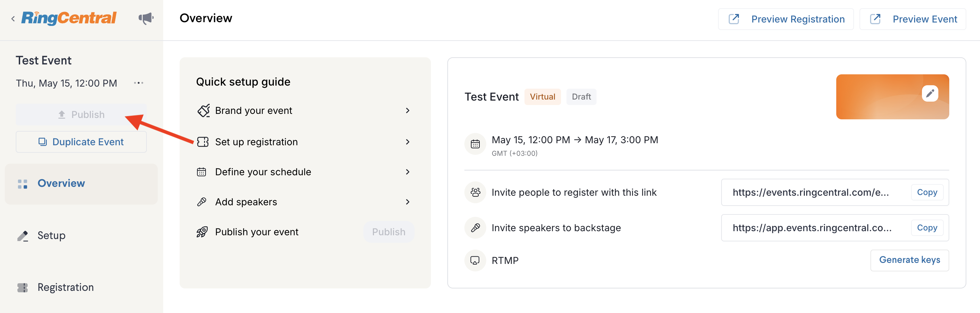Click the RTMP label text
The height and width of the screenshot is (313, 980).
pos(505,260)
